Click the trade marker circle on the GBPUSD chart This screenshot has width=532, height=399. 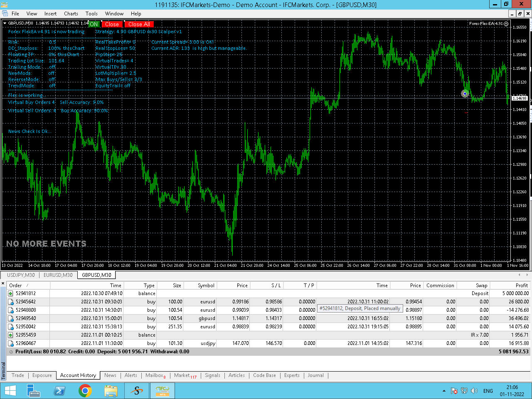(x=465, y=94)
